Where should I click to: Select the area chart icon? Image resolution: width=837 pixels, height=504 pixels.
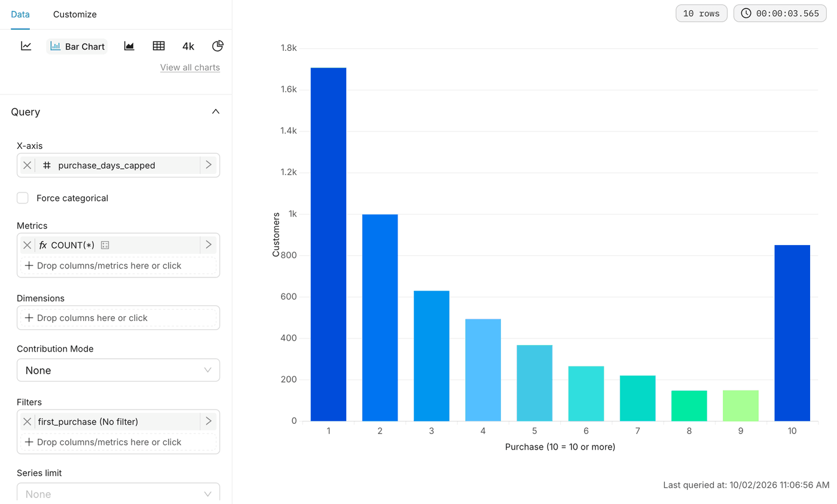click(x=129, y=46)
